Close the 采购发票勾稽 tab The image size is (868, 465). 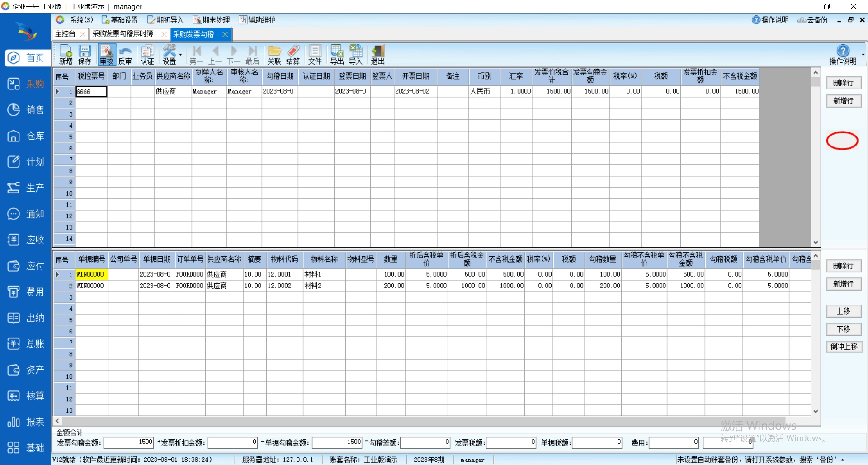pyautogui.click(x=225, y=34)
